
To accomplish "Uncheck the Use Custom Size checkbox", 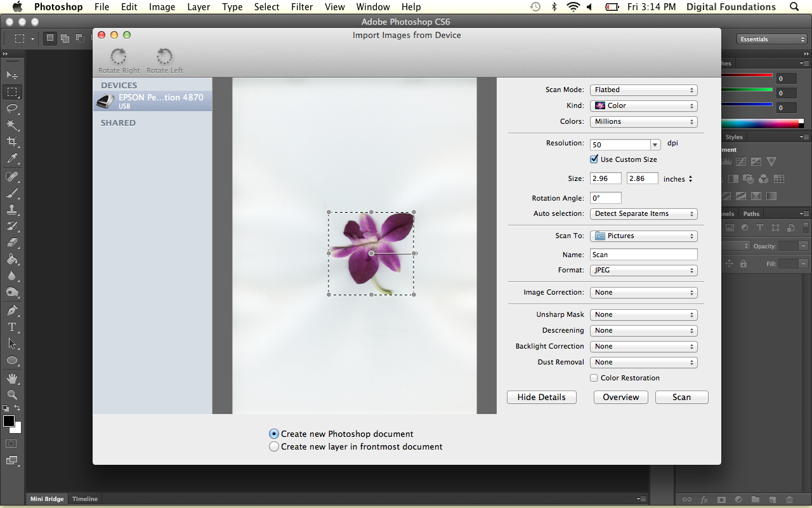I will point(594,159).
